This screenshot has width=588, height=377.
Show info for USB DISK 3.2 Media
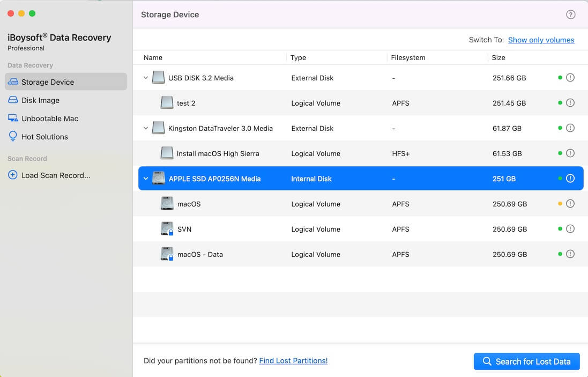(x=570, y=78)
